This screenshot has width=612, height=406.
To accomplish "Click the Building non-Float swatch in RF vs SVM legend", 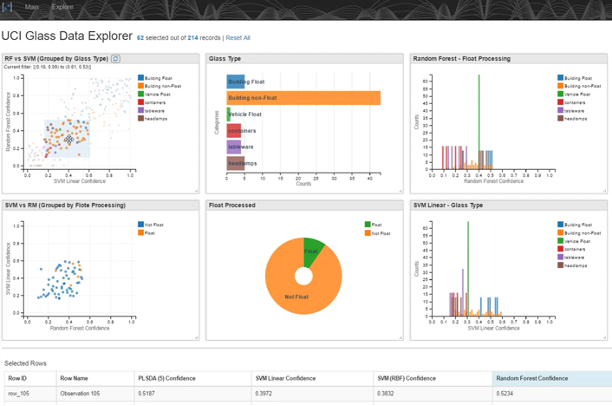I will (141, 86).
